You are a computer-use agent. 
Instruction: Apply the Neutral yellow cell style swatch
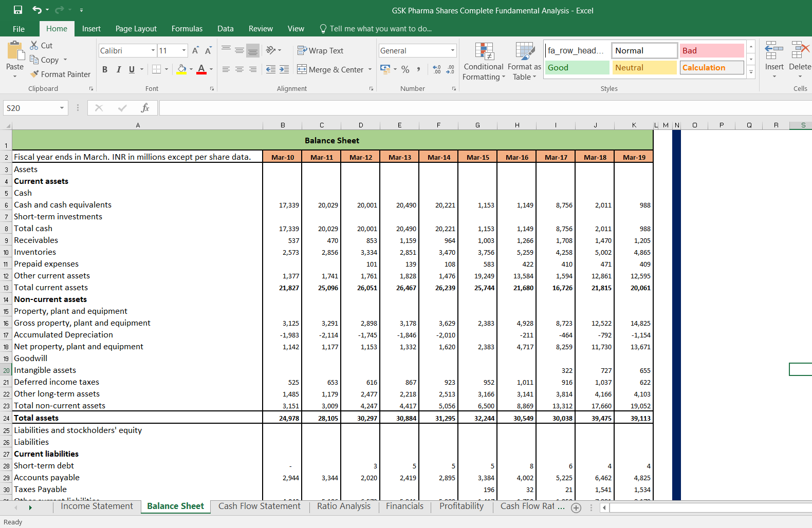tap(644, 67)
